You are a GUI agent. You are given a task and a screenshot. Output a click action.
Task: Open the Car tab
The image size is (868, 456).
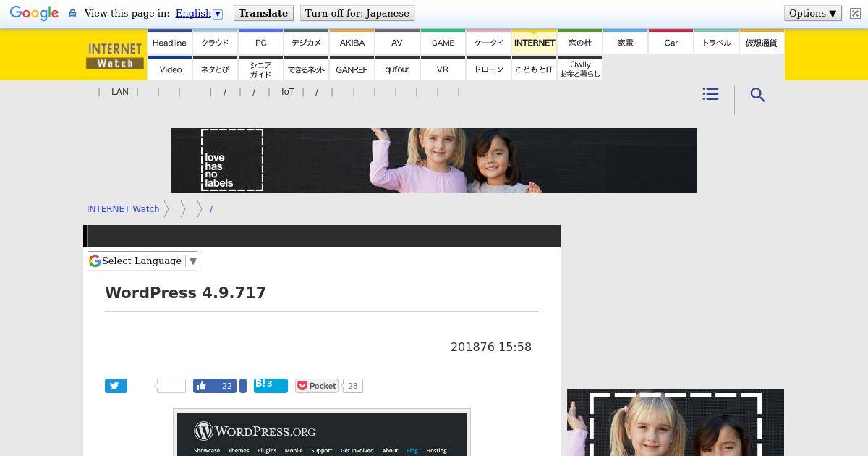tap(671, 42)
